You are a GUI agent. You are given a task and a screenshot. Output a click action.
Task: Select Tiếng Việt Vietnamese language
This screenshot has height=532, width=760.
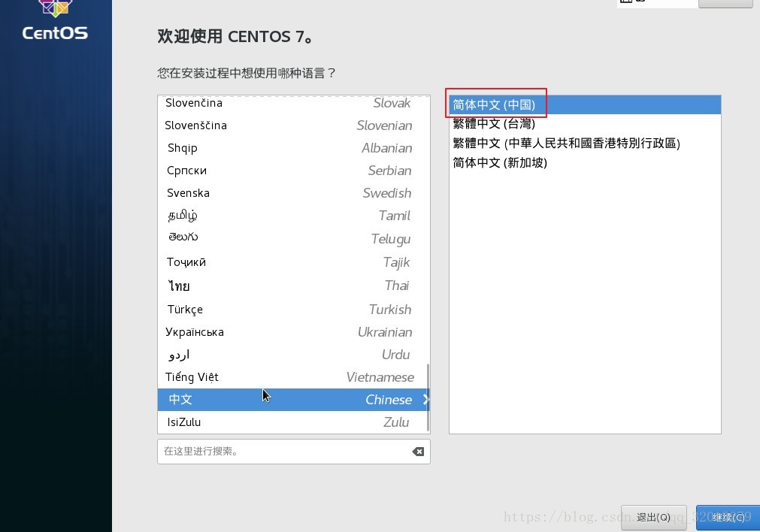tap(294, 377)
